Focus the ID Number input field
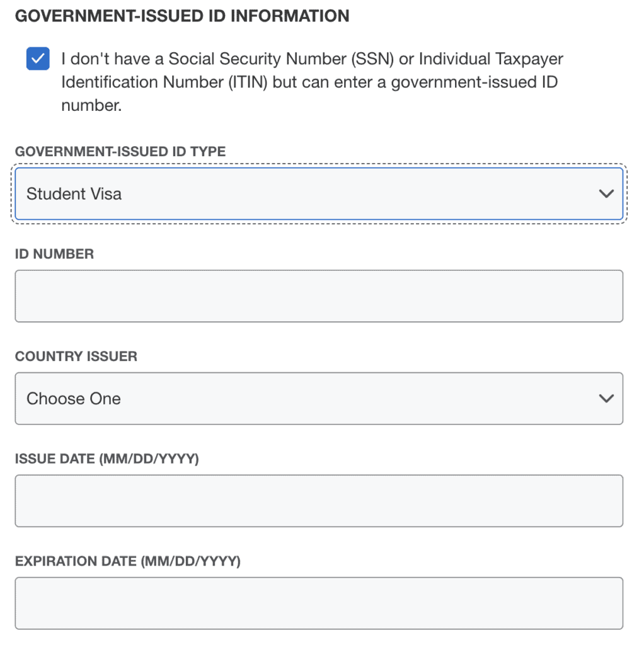The image size is (644, 645). tap(318, 296)
